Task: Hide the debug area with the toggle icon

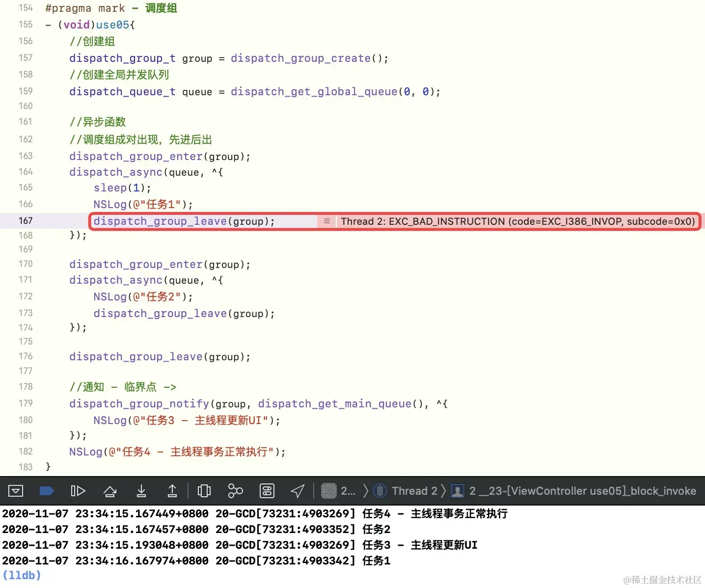Action: tap(16, 491)
